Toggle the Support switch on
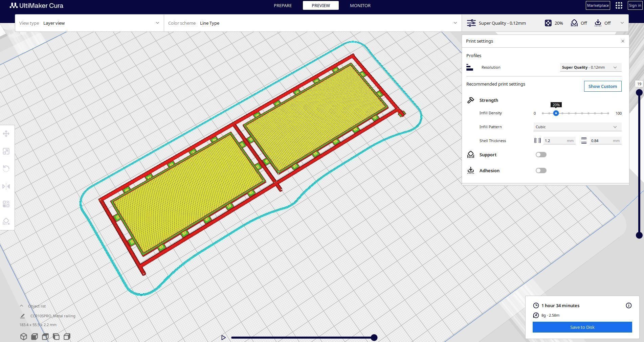This screenshot has width=644, height=342. (541, 155)
